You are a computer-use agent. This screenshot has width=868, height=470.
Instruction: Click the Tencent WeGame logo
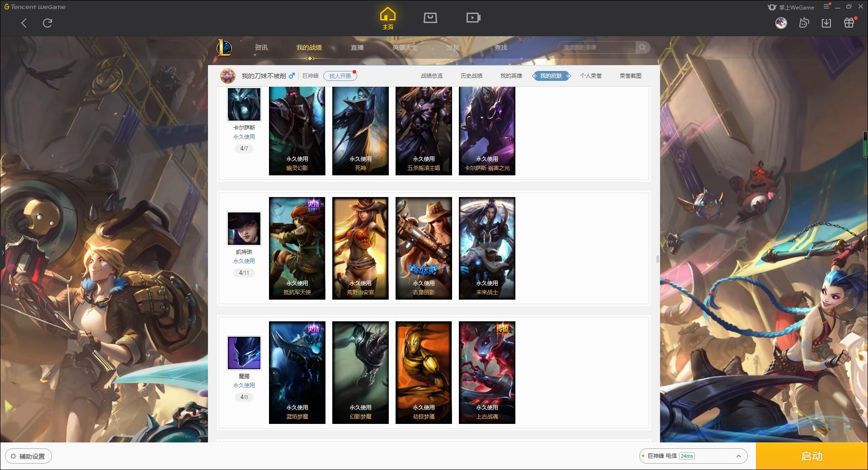point(35,7)
